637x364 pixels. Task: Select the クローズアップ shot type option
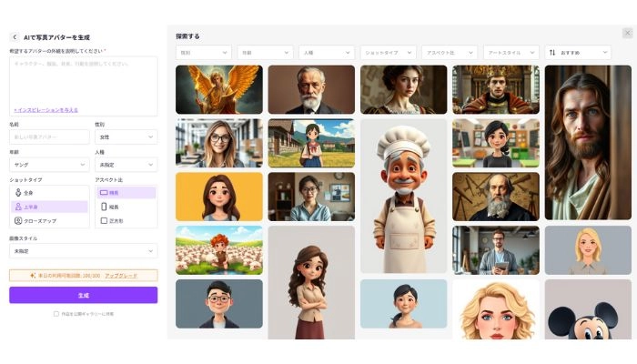pos(49,220)
